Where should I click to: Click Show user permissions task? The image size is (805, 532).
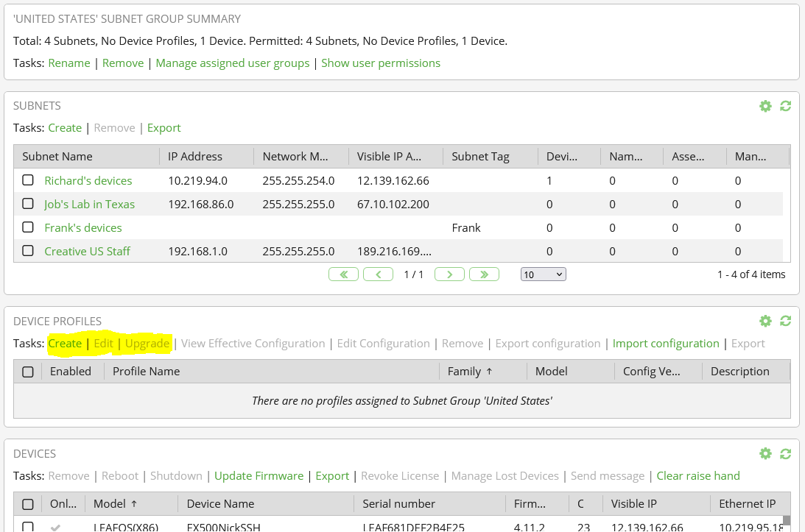click(x=381, y=63)
